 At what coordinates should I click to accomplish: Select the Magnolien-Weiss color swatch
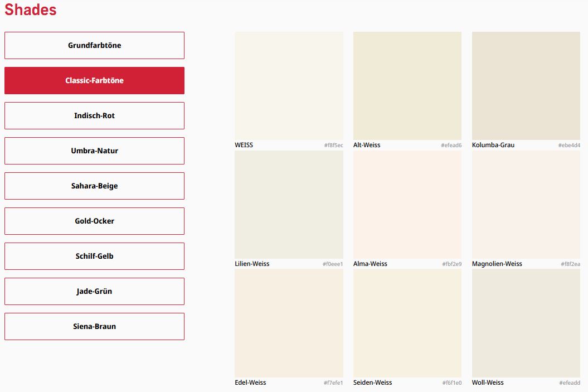[x=526, y=204]
